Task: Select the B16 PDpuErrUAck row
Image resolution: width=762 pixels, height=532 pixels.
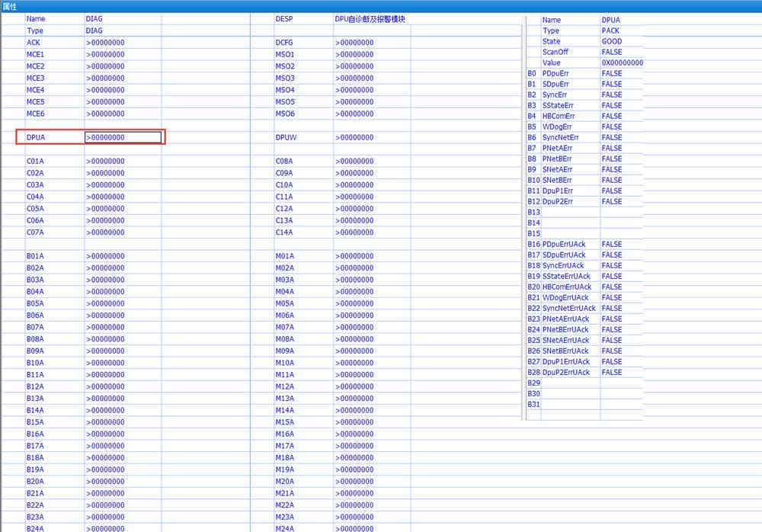Action: (584, 244)
